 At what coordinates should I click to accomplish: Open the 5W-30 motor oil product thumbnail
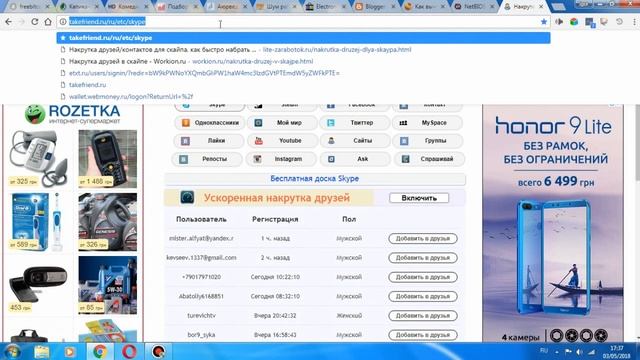tap(108, 285)
